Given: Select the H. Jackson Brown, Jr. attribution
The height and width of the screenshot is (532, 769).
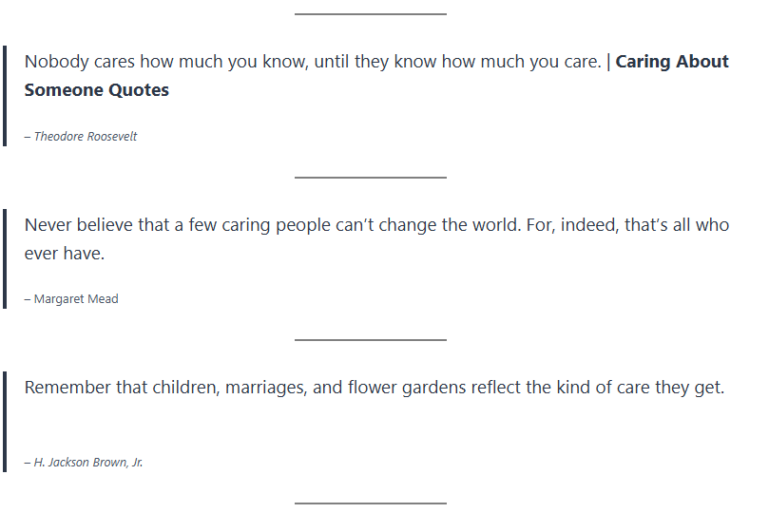Looking at the screenshot, I should 84,463.
